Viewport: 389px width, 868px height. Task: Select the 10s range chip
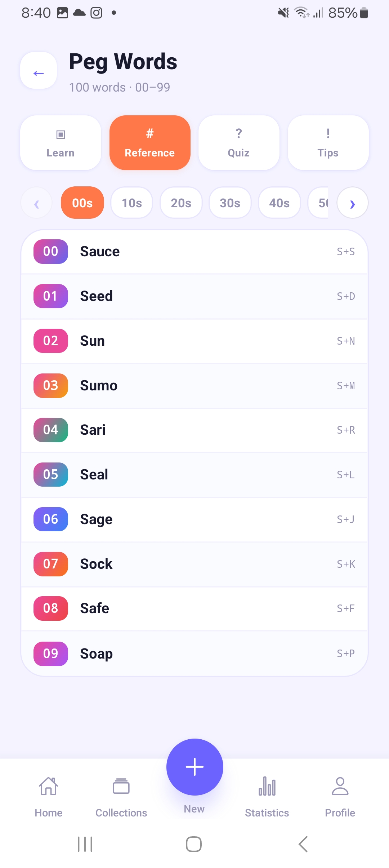coord(132,203)
